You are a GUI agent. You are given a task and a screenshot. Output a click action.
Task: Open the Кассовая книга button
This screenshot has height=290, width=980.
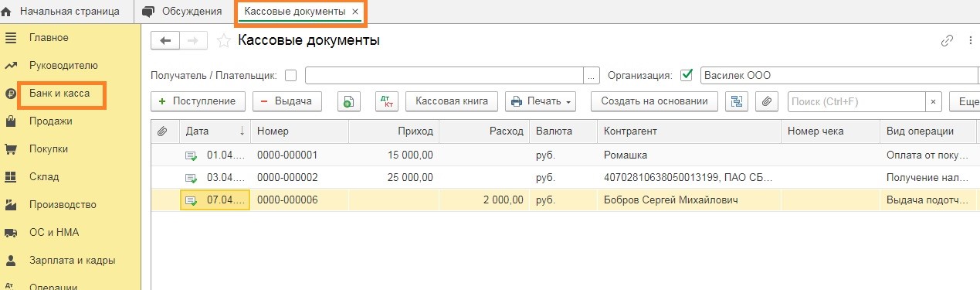point(452,101)
